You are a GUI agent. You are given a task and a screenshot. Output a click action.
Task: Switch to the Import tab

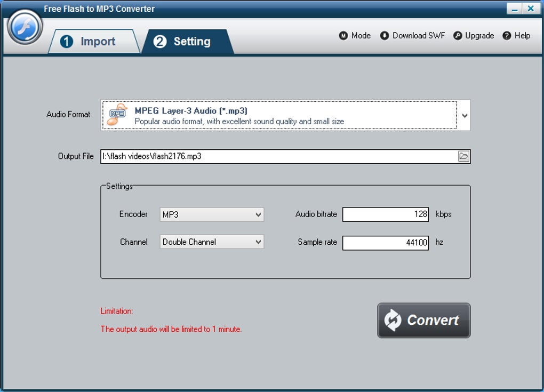pos(93,42)
